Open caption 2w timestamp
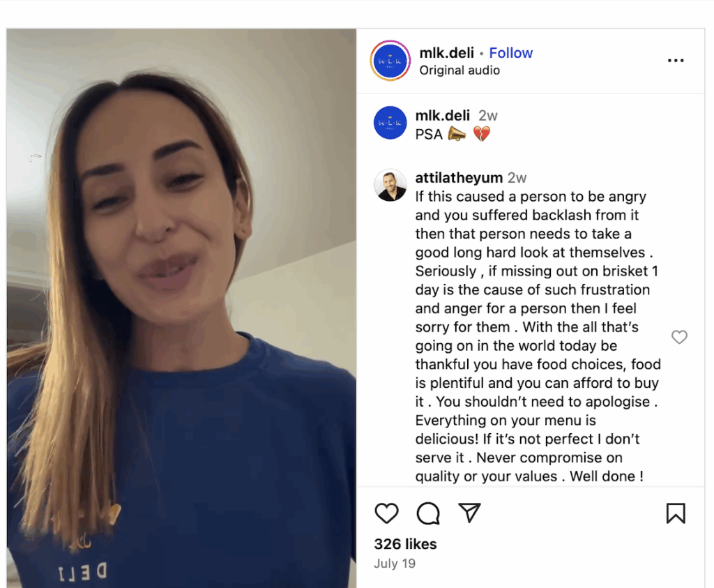Viewport: 714px width, 588px height. point(488,116)
